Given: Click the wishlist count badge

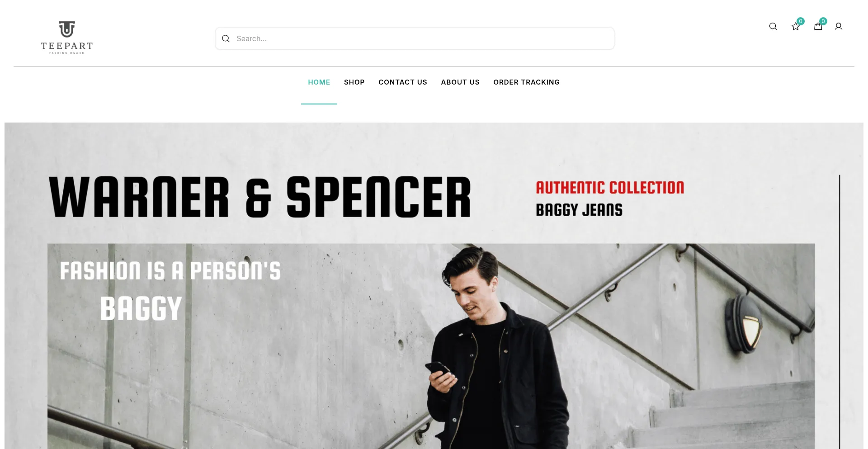Looking at the screenshot, I should pyautogui.click(x=801, y=21).
